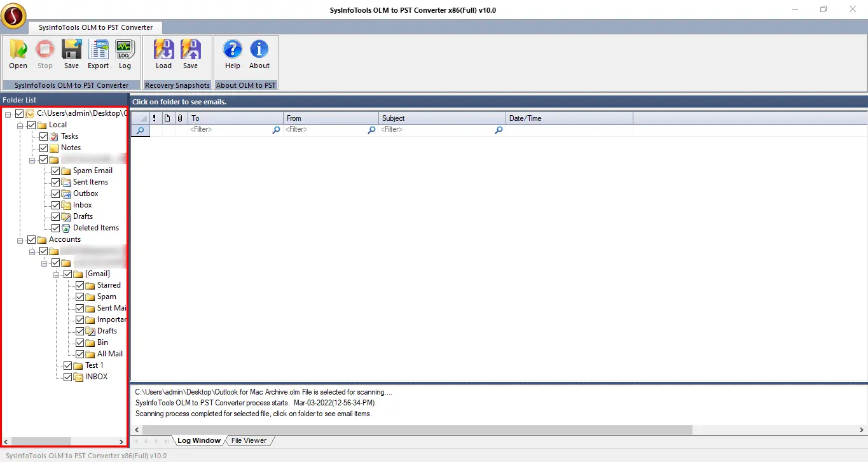The image size is (868, 462).
Task: Uncheck the Outbox checkbox
Action: click(55, 193)
